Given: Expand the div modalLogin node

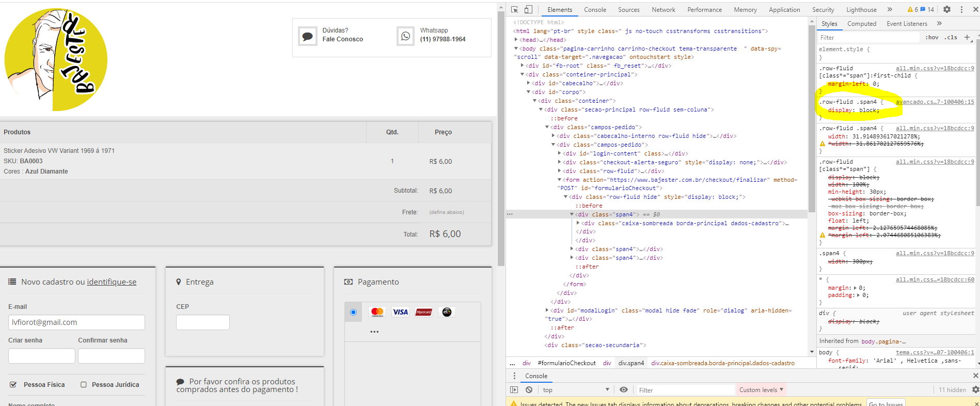Looking at the screenshot, I should (547, 310).
